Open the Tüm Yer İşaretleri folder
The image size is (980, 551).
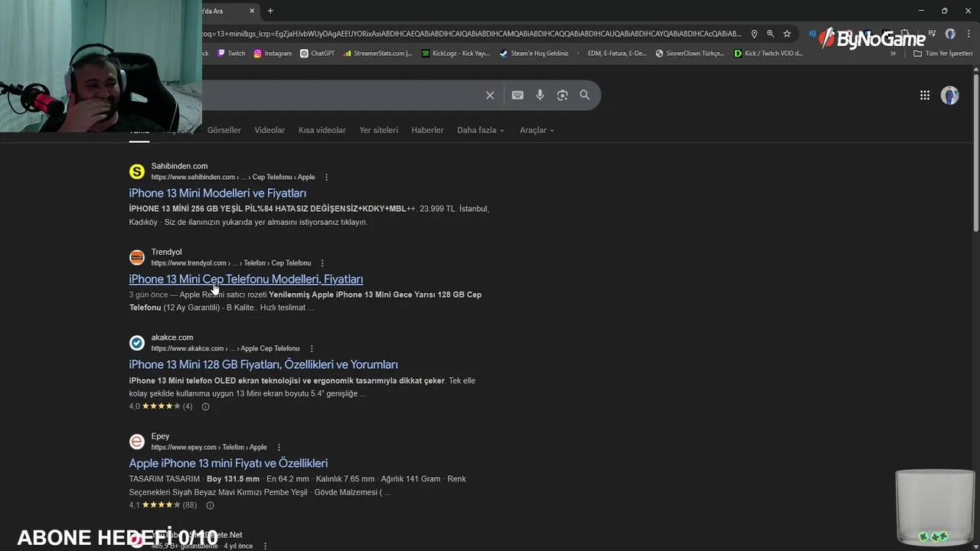click(x=943, y=54)
